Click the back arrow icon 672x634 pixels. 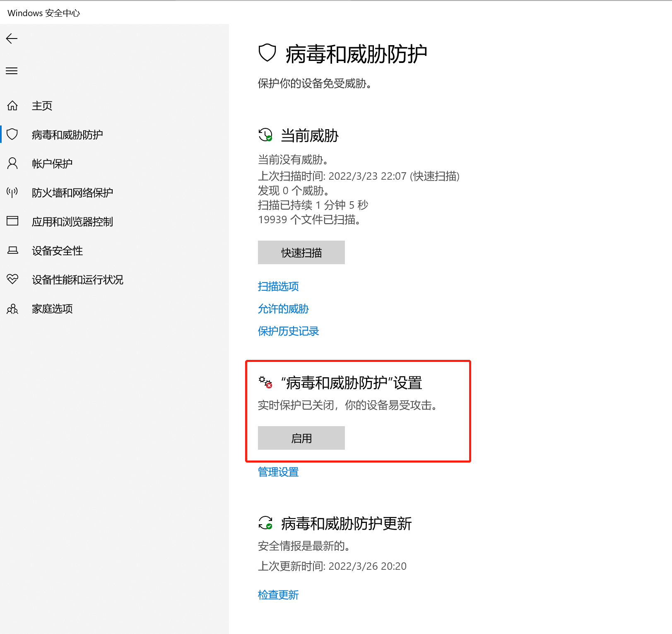tap(12, 39)
